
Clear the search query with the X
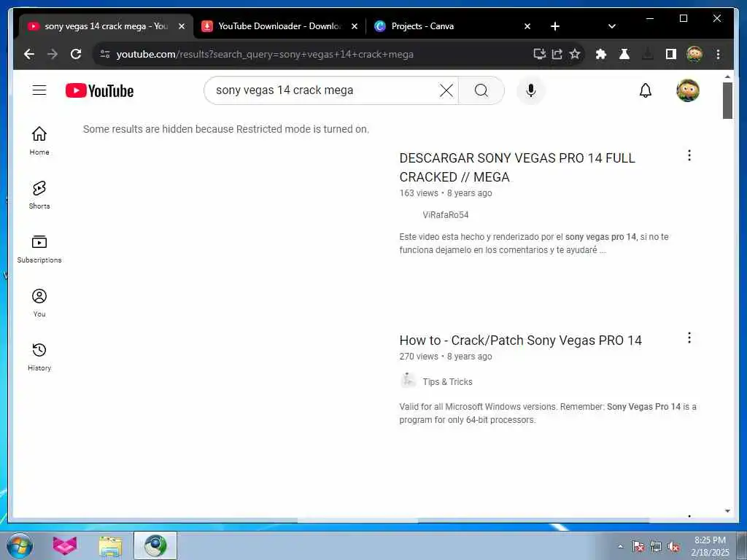tap(446, 90)
